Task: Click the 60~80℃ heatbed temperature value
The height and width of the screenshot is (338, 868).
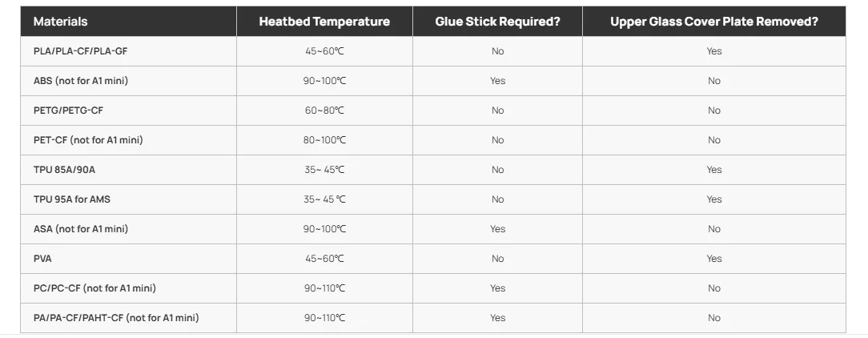Action: [x=324, y=111]
